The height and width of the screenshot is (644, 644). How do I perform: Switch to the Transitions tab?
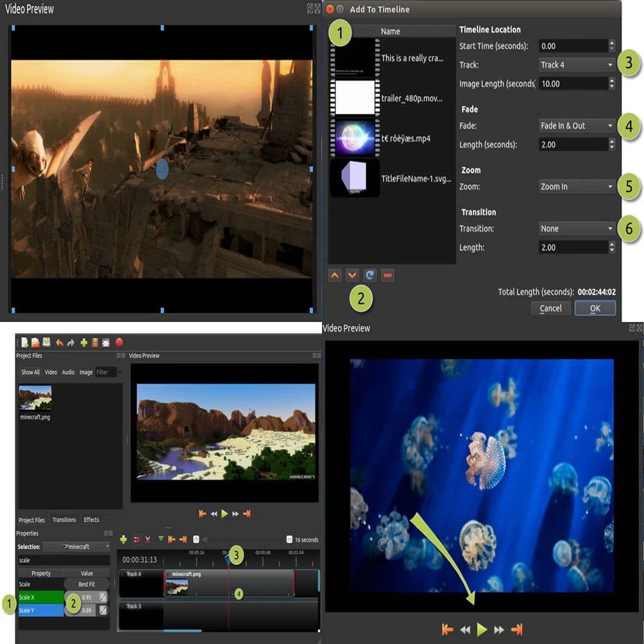coord(64,520)
